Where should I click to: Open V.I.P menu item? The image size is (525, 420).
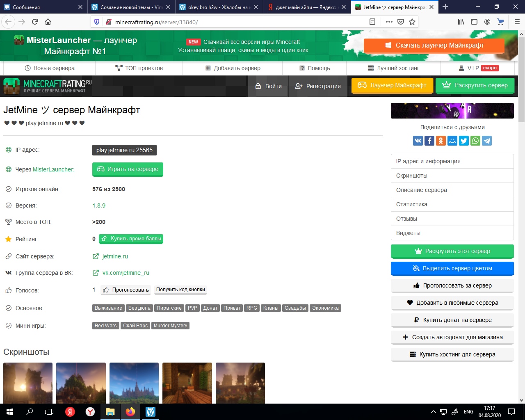(478, 68)
